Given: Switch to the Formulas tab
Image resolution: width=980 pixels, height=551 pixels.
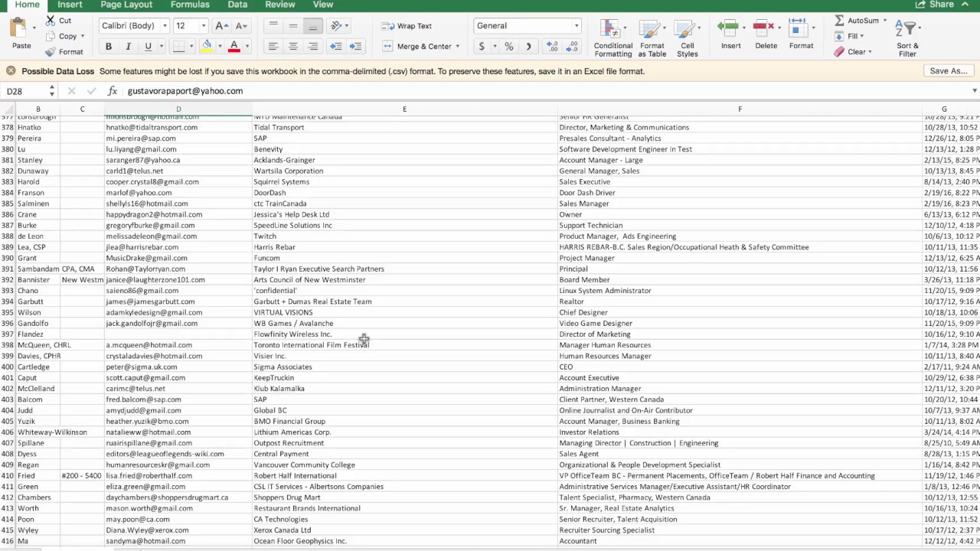Looking at the screenshot, I should point(190,5).
